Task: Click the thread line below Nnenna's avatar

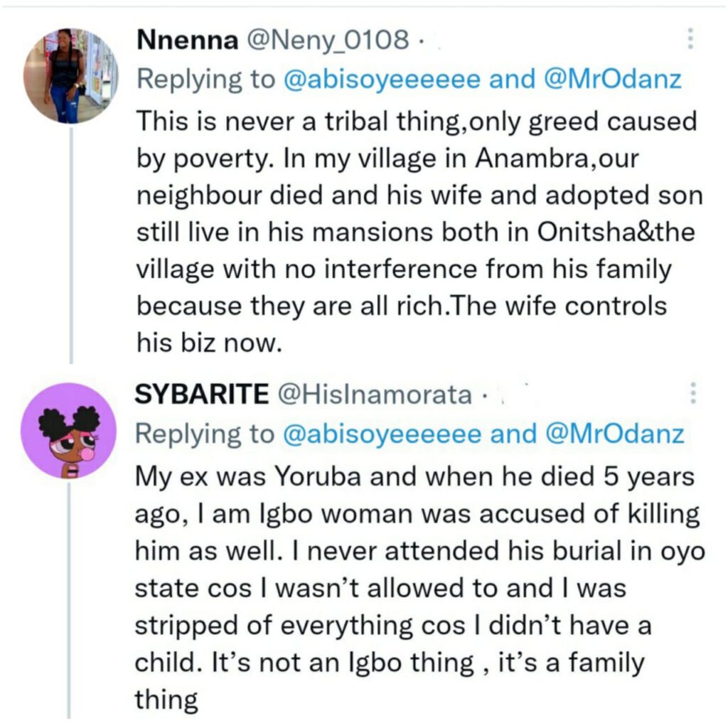Action: coord(70,242)
